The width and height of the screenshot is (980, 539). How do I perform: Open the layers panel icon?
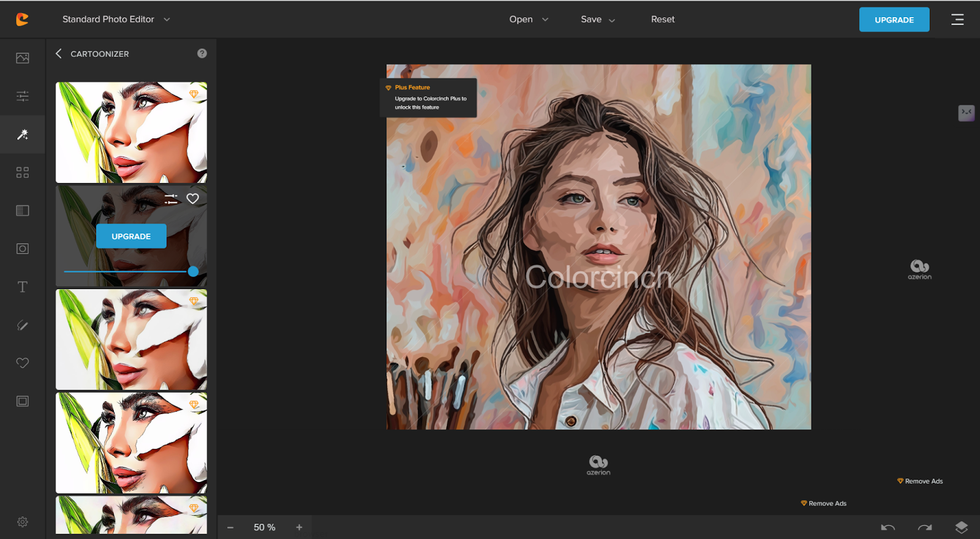962,527
